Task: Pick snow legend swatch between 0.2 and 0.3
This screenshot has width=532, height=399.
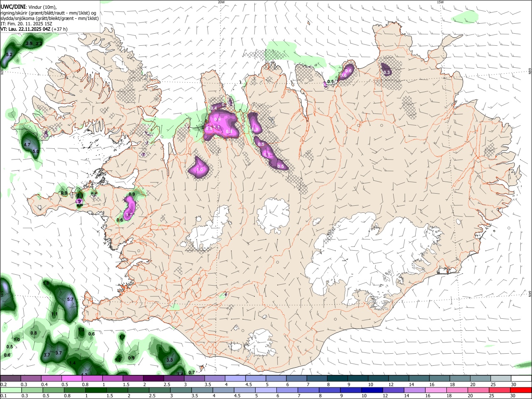Action: point(10,378)
